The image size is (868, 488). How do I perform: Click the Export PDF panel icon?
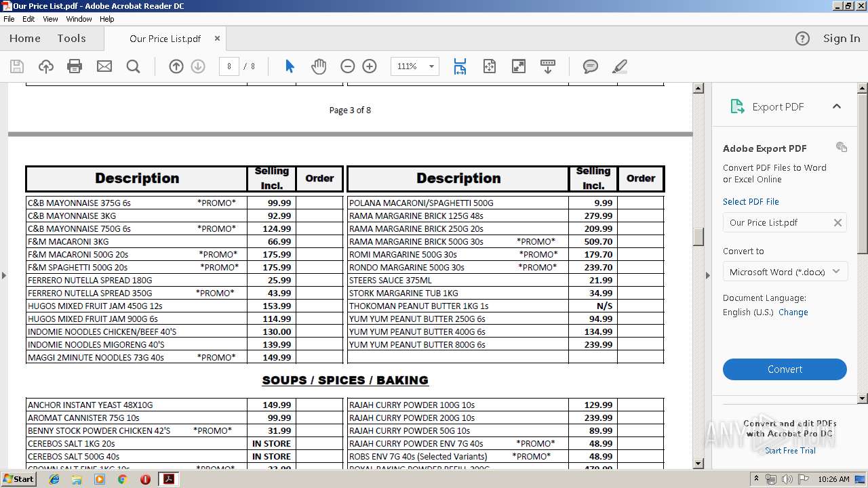pos(737,106)
